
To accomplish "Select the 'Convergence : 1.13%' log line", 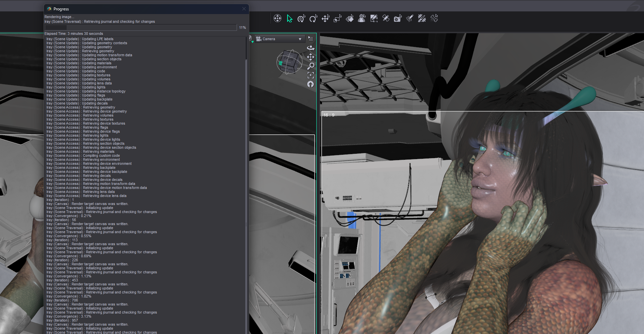I will [69, 276].
